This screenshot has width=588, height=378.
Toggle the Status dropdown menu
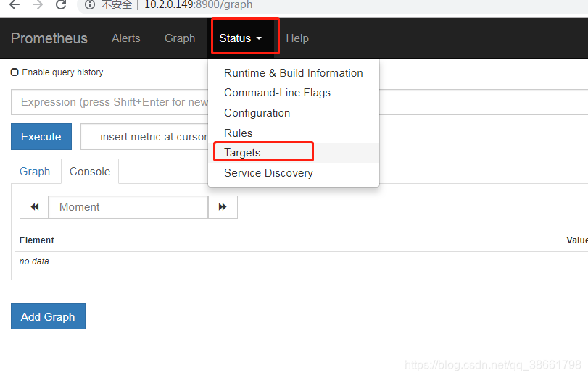[x=241, y=38]
